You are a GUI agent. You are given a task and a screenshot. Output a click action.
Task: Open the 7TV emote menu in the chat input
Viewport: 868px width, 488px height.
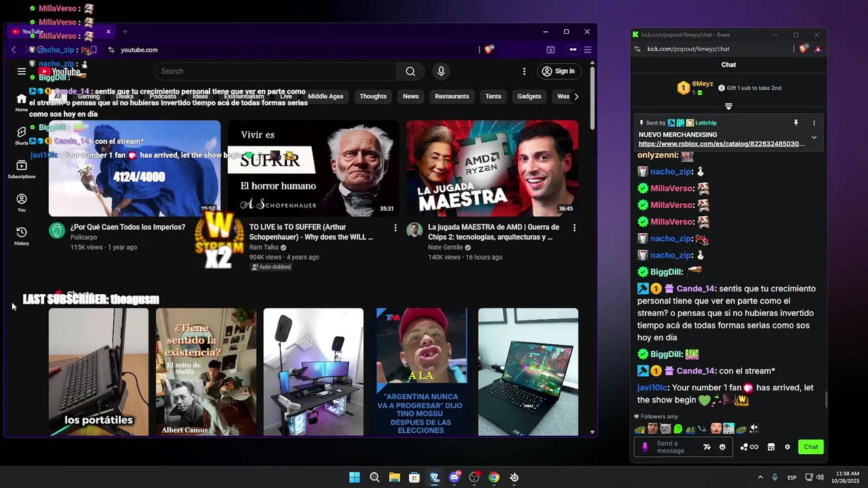pos(707,447)
